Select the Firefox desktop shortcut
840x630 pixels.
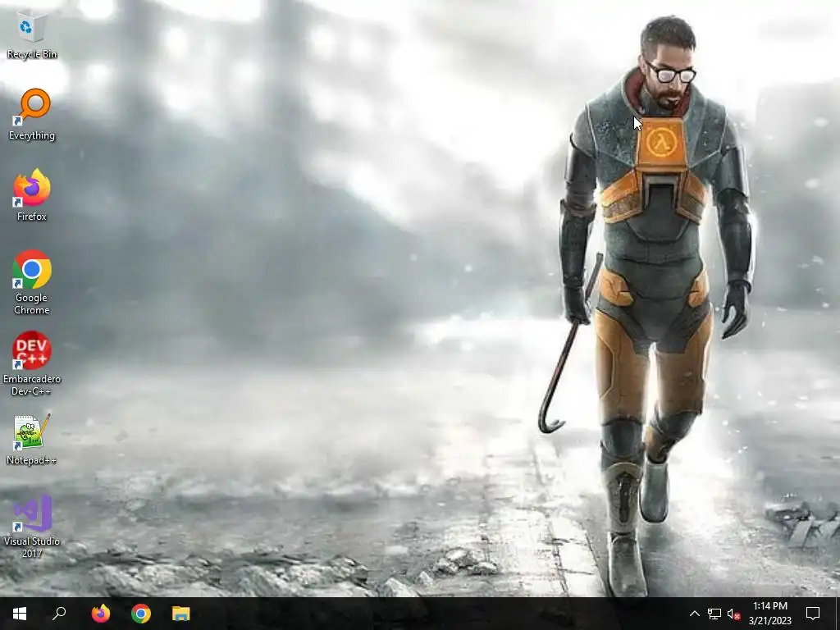(32, 195)
